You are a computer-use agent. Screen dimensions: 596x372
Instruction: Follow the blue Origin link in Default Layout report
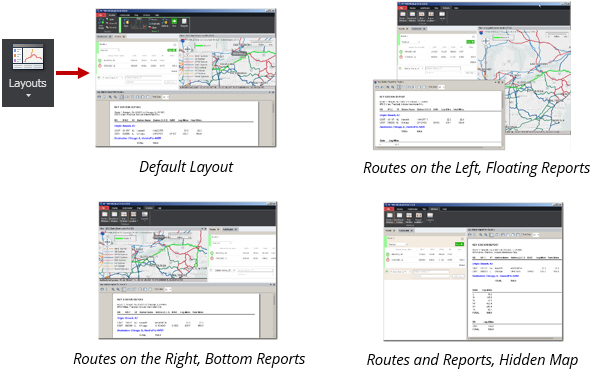click(x=125, y=126)
